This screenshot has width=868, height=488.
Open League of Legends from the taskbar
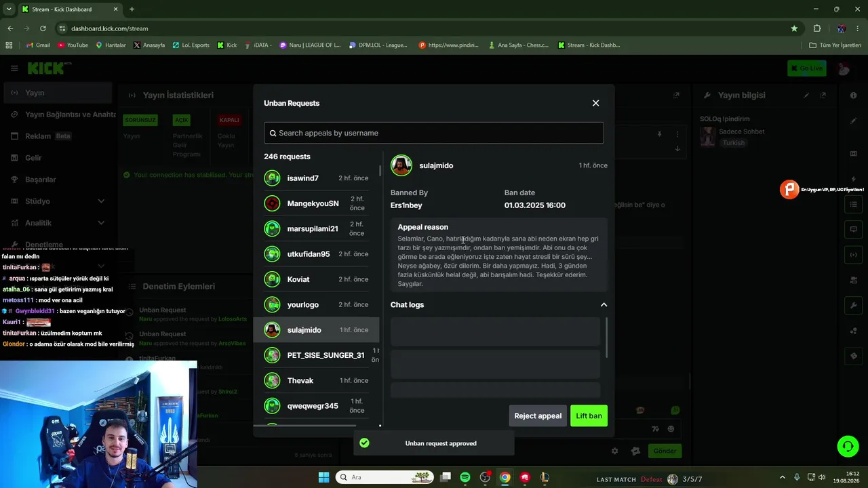pyautogui.click(x=545, y=477)
